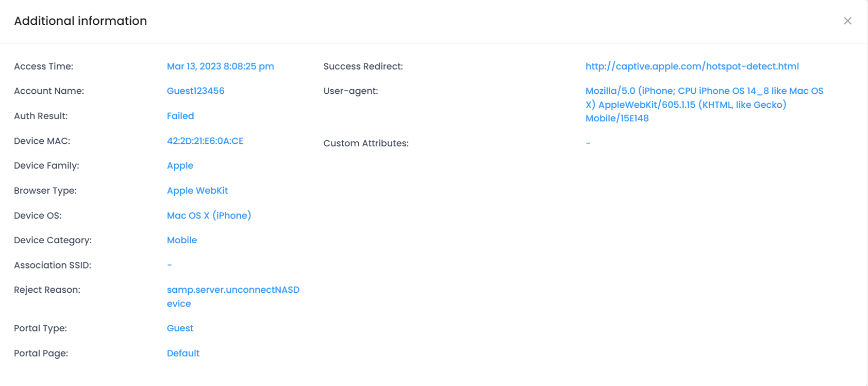Click the Apple device family value
The image size is (868, 386).
point(180,166)
